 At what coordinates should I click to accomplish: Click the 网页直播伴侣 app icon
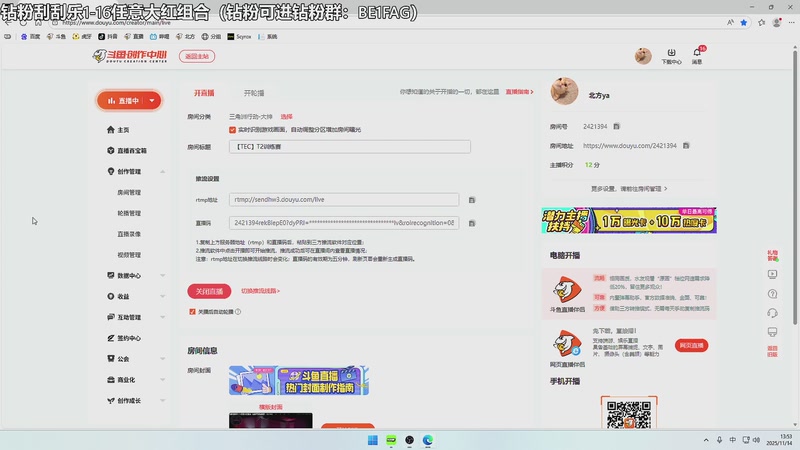(567, 343)
